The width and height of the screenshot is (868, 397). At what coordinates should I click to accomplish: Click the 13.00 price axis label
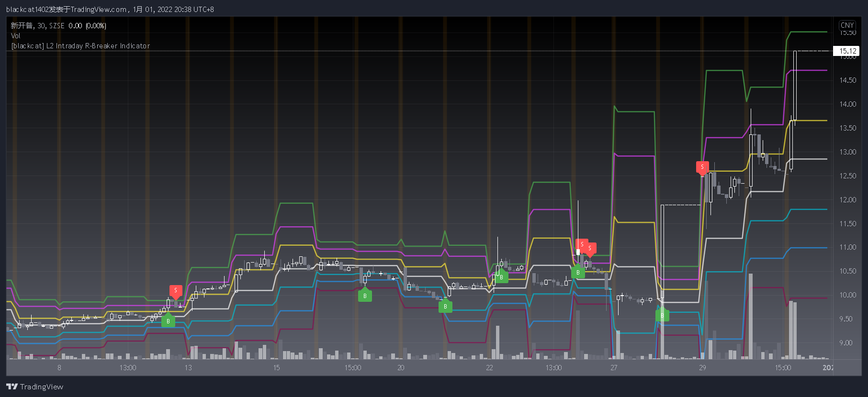point(847,152)
